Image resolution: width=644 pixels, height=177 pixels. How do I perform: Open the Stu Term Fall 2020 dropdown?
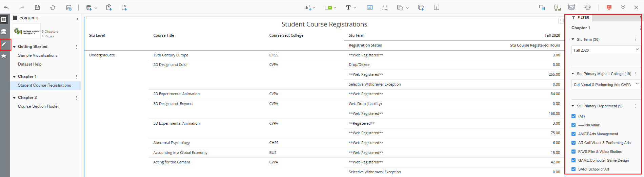click(605, 50)
